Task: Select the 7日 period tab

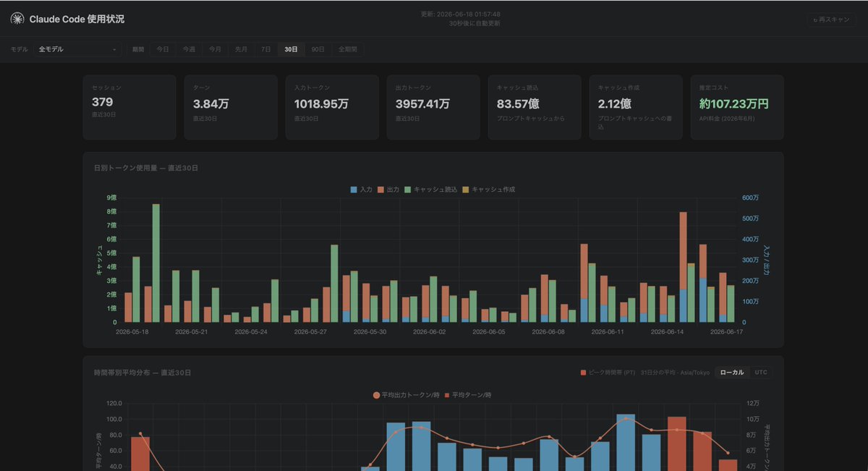Action: tap(266, 49)
